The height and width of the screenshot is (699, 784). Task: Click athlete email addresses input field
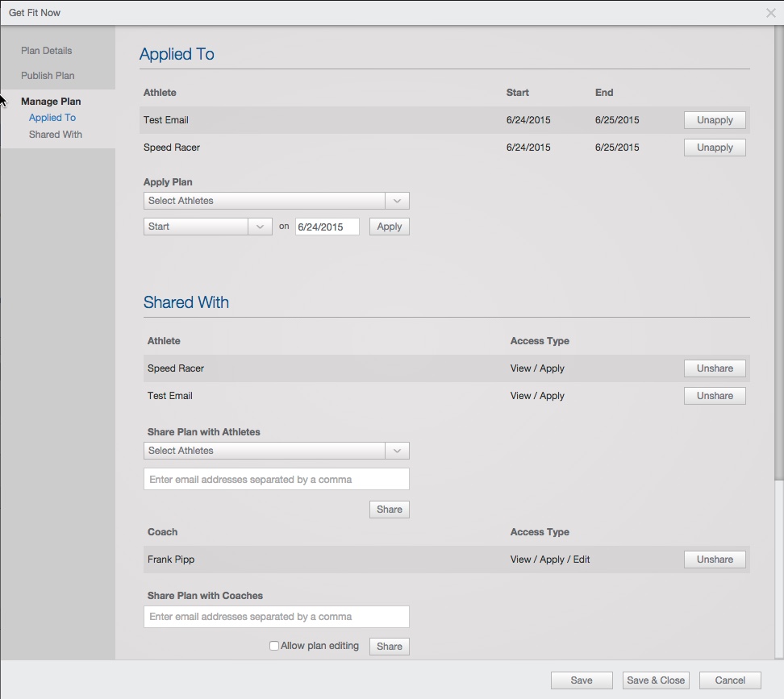(x=276, y=479)
